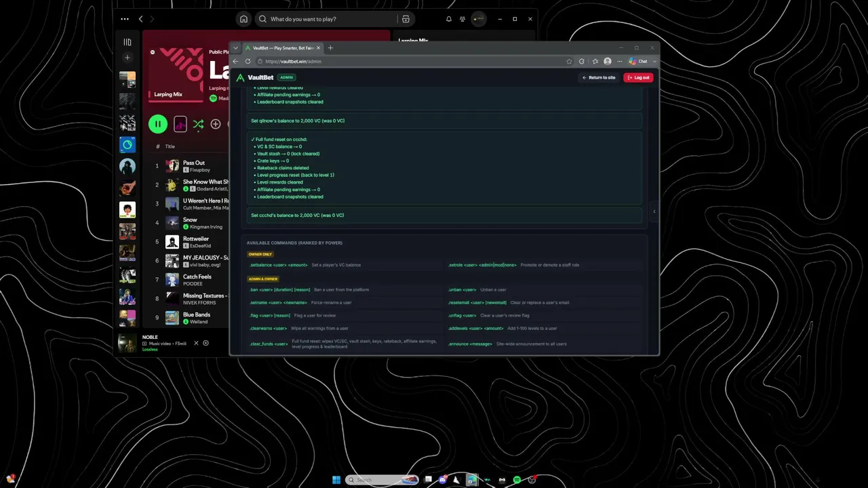Click the vaultbet.win/admin address bar

pos(414,61)
